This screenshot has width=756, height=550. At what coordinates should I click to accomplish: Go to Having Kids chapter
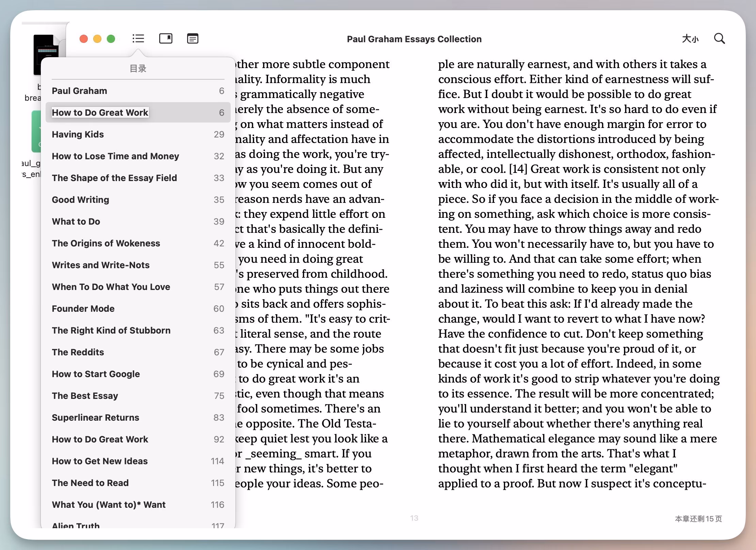click(x=78, y=134)
